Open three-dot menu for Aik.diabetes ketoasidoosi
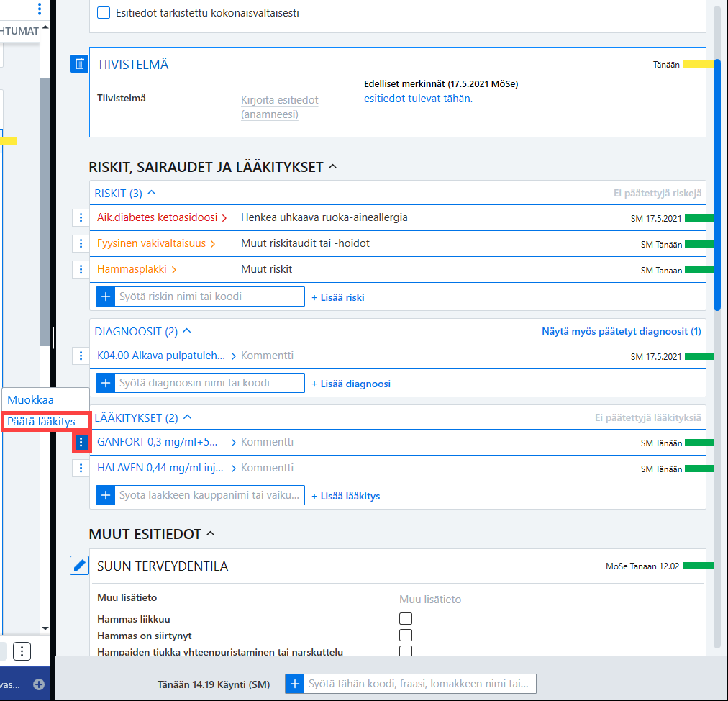 point(81,217)
